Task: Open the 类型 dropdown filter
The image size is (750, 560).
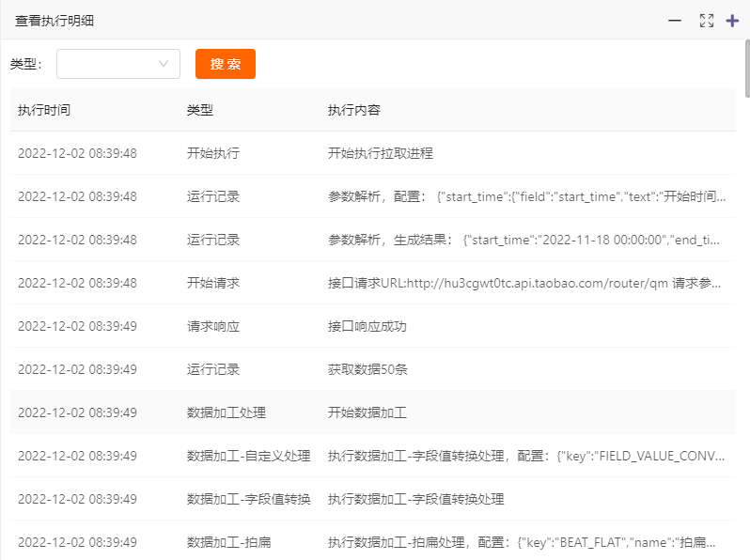Action: (x=118, y=64)
